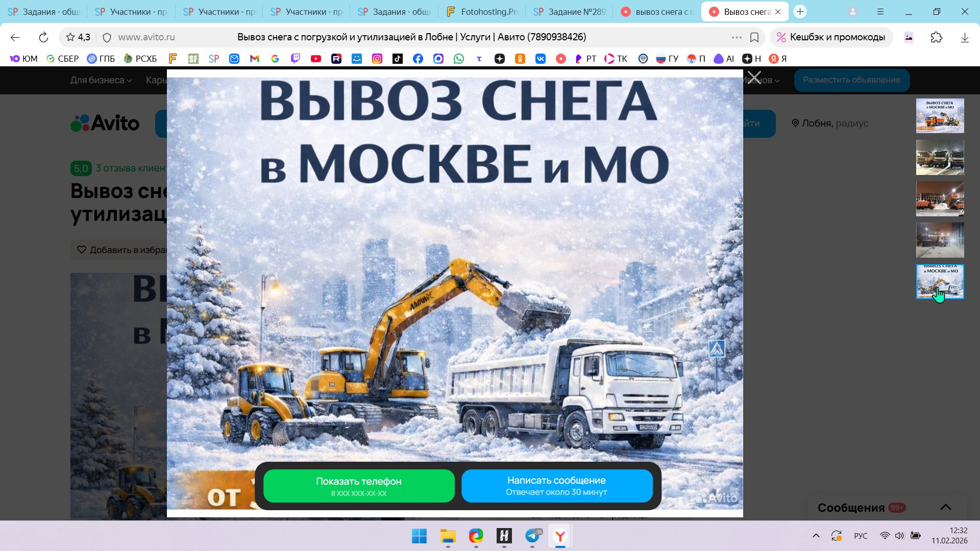Click the bookmark page icon
This screenshot has width=980, height=551.
[754, 37]
